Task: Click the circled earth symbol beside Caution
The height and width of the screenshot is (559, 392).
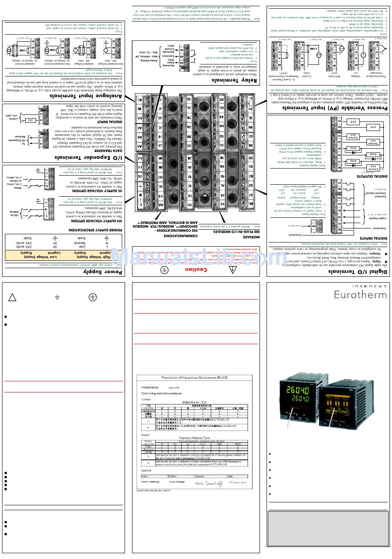Action: pos(164,270)
